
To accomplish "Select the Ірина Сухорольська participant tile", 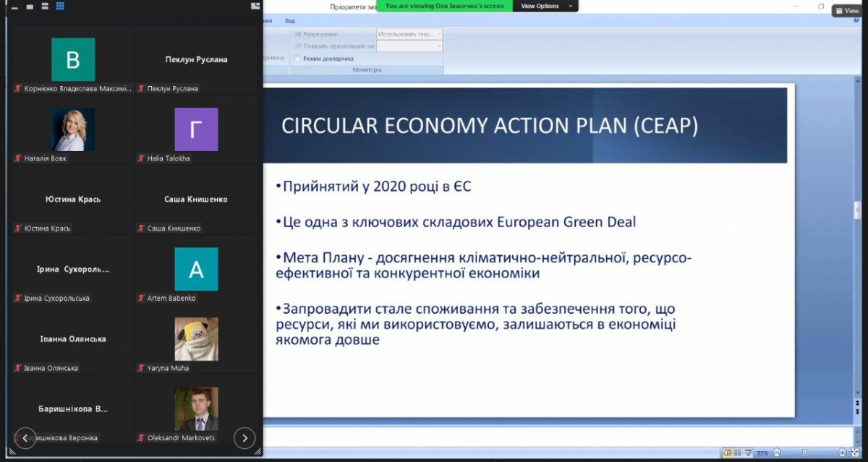I will (73, 269).
